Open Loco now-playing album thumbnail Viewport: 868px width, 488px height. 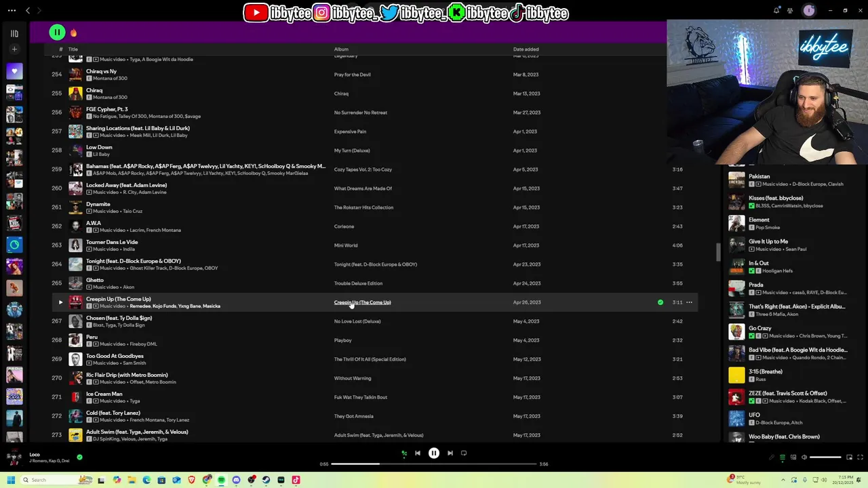[x=14, y=457]
